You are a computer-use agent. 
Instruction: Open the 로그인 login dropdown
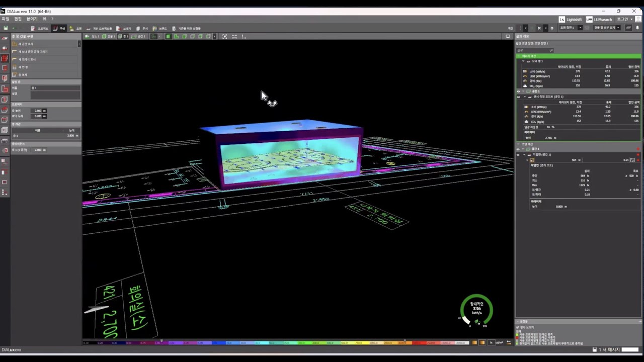[x=624, y=19]
